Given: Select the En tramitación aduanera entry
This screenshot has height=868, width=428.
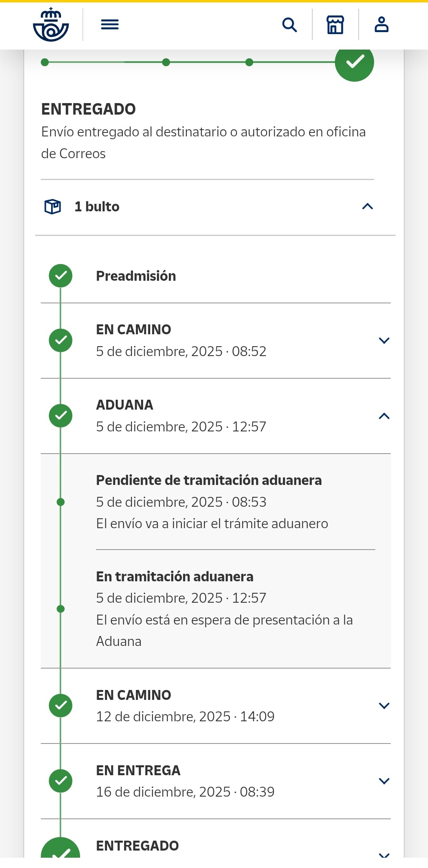Looking at the screenshot, I should 175,577.
